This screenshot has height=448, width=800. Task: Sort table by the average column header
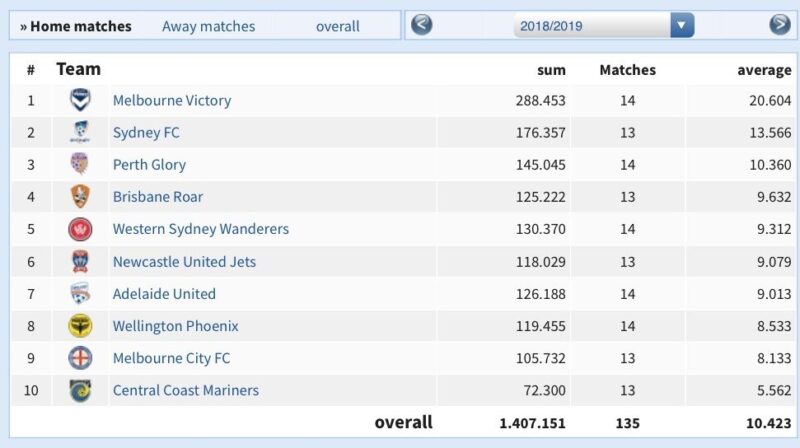764,70
